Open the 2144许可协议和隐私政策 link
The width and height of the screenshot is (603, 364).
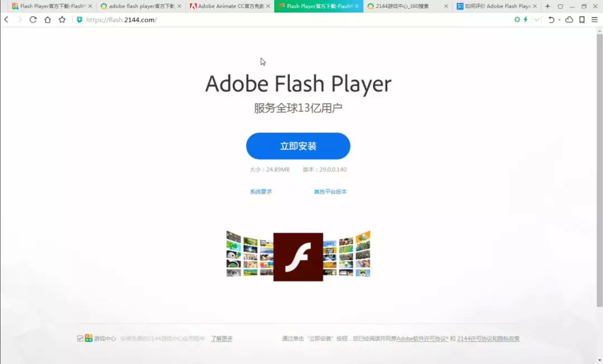click(489, 339)
